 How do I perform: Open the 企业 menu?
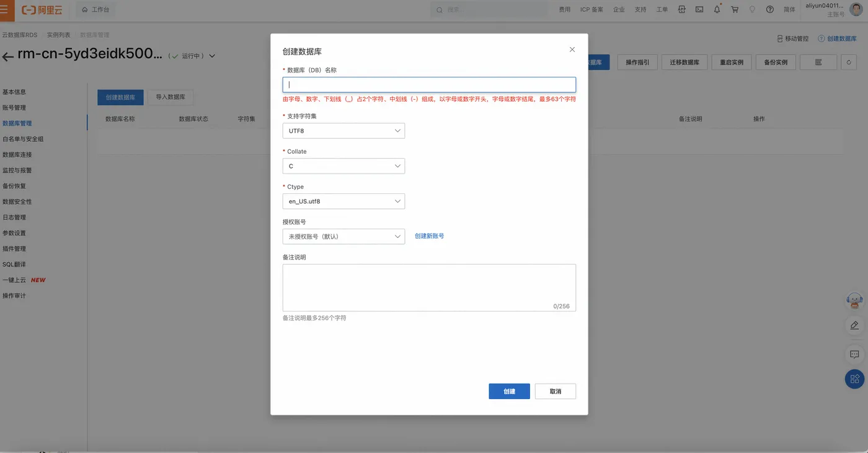(x=619, y=10)
